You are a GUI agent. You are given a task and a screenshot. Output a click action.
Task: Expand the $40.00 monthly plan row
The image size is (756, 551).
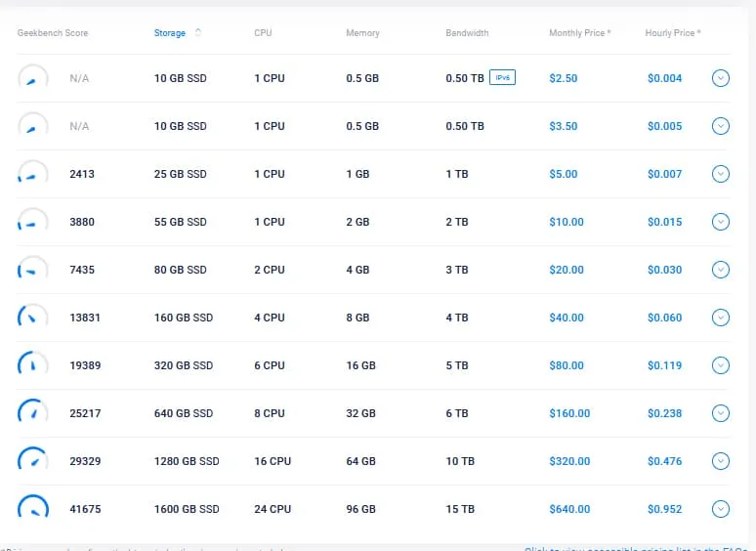720,318
